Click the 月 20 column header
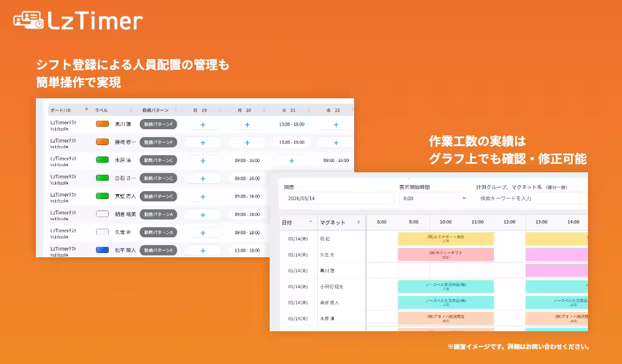 point(244,110)
